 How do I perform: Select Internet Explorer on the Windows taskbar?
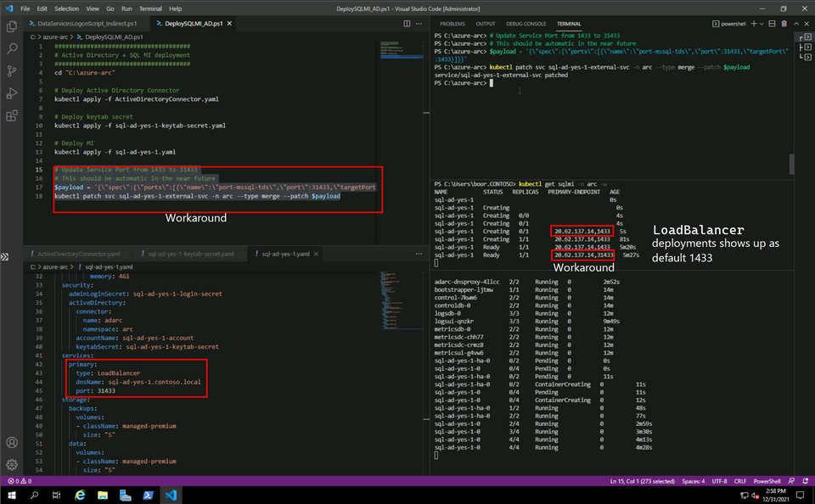pos(81,494)
